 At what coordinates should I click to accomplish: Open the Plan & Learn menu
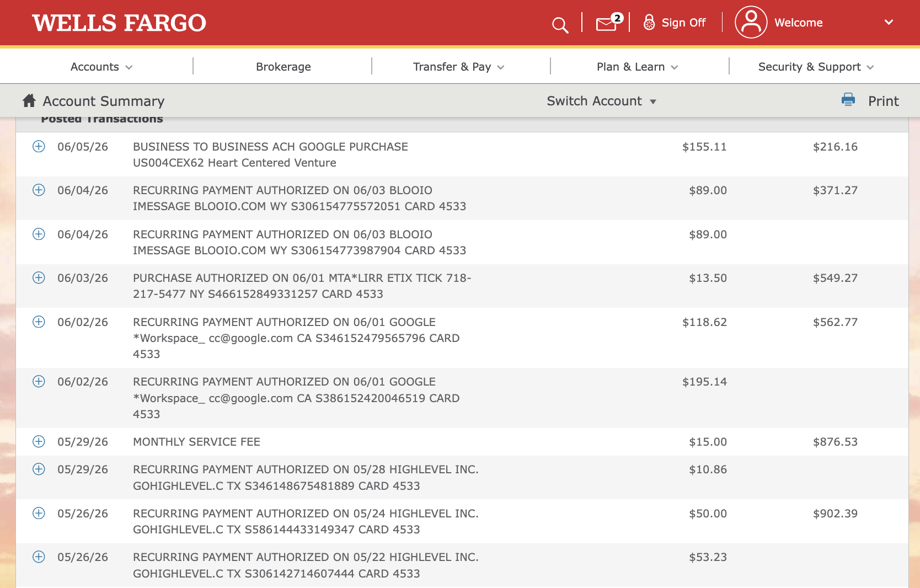[x=637, y=67]
